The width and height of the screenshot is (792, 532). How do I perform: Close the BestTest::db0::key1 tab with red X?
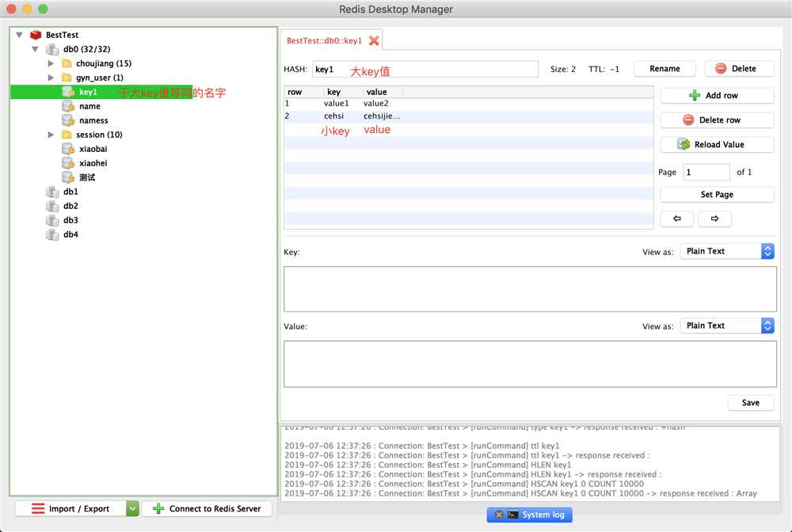[374, 40]
